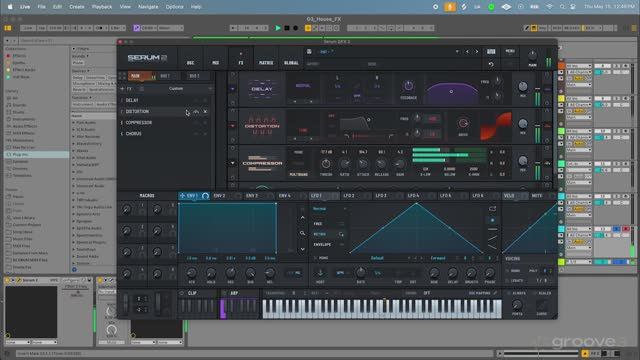Open the LFO shape folder icon

[x=493, y=209]
